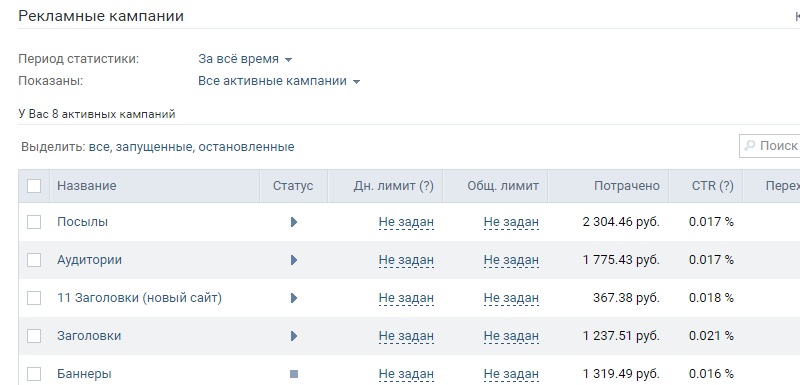Image resolution: width=800 pixels, height=385 pixels.
Task: Click spent amount 1 775.43 руб.
Action: [x=621, y=260]
